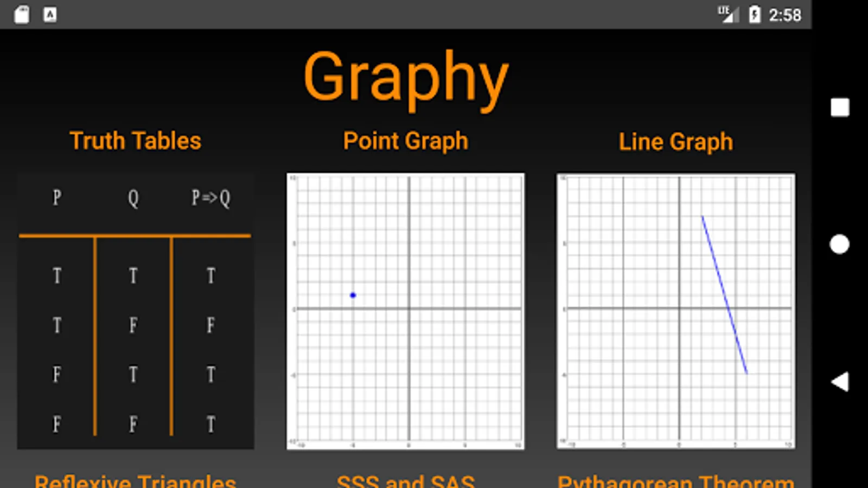Screen dimensions: 868x488
Task: Open the Truth Tables section
Action: [x=136, y=141]
